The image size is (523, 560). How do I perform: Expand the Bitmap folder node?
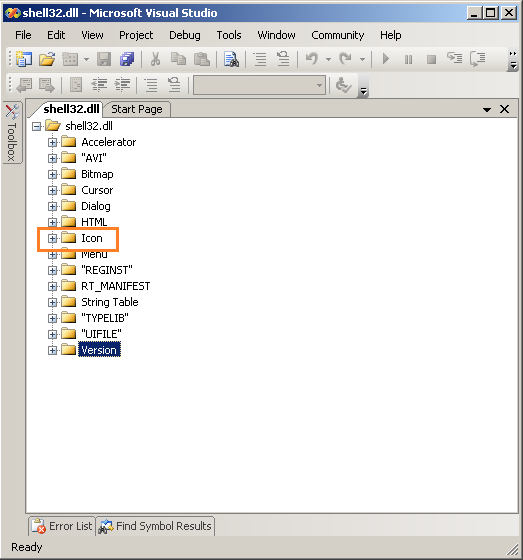(x=53, y=174)
